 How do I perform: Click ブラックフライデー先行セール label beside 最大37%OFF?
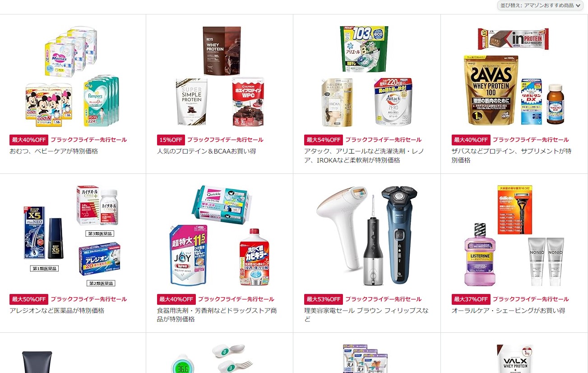531,299
